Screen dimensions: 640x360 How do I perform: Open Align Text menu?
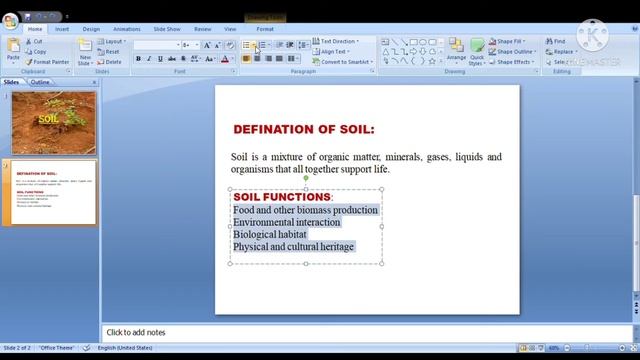click(x=331, y=52)
